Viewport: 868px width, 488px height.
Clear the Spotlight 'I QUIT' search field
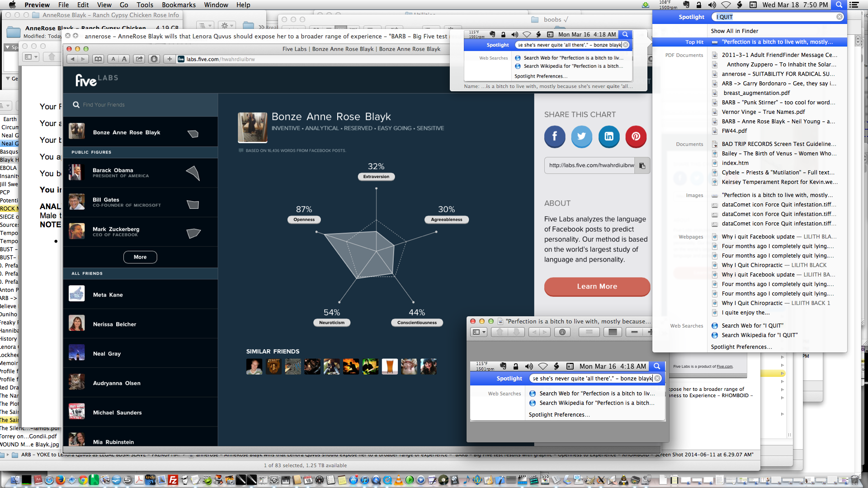(839, 17)
